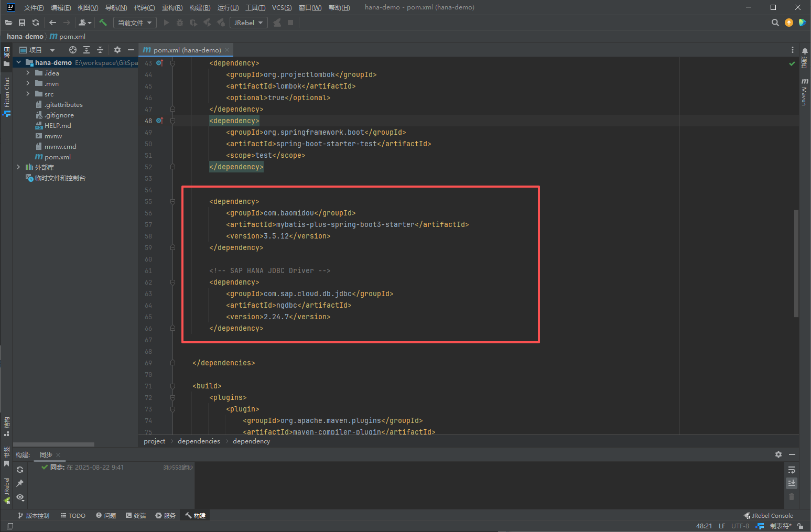Open JRebel Console from status bar
Screen dimensions: 811x532
[x=768, y=516]
